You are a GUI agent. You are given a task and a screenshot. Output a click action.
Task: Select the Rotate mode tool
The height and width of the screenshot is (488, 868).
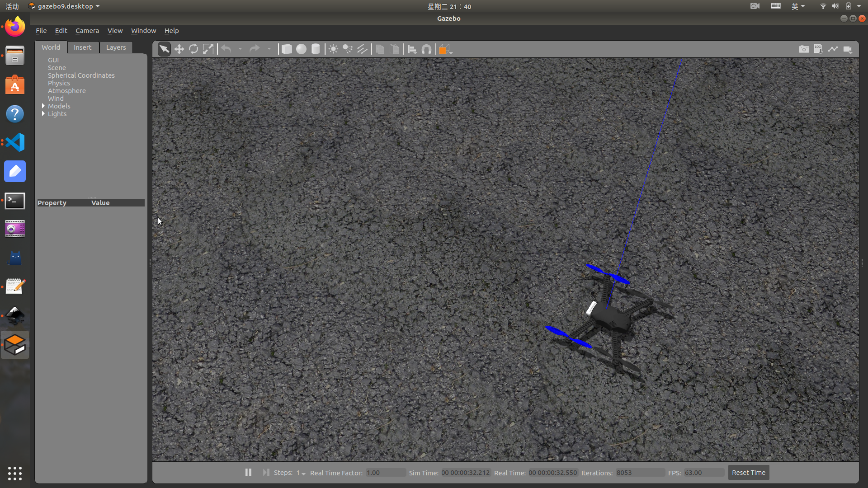point(193,49)
